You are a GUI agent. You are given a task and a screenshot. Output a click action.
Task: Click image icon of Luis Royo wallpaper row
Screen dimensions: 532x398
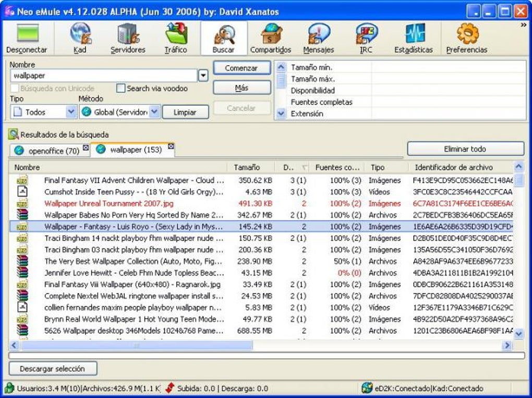pyautogui.click(x=22, y=227)
